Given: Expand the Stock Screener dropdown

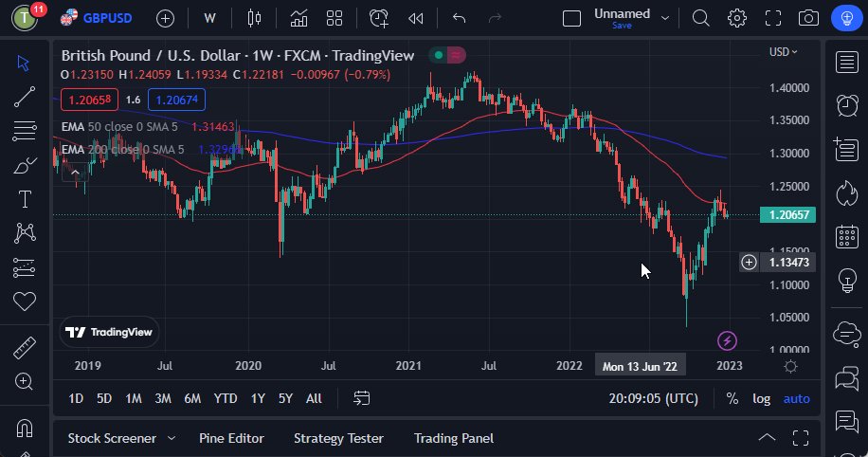Looking at the screenshot, I should 172,438.
